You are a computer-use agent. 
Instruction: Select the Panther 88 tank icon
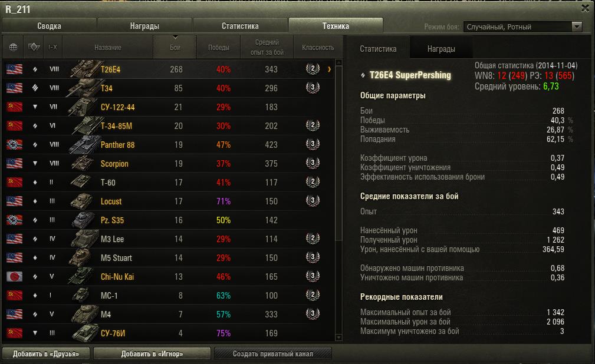84,144
